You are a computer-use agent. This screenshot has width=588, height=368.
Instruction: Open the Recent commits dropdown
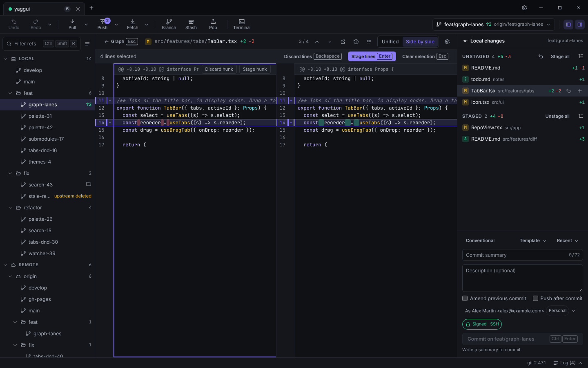[x=568, y=240]
